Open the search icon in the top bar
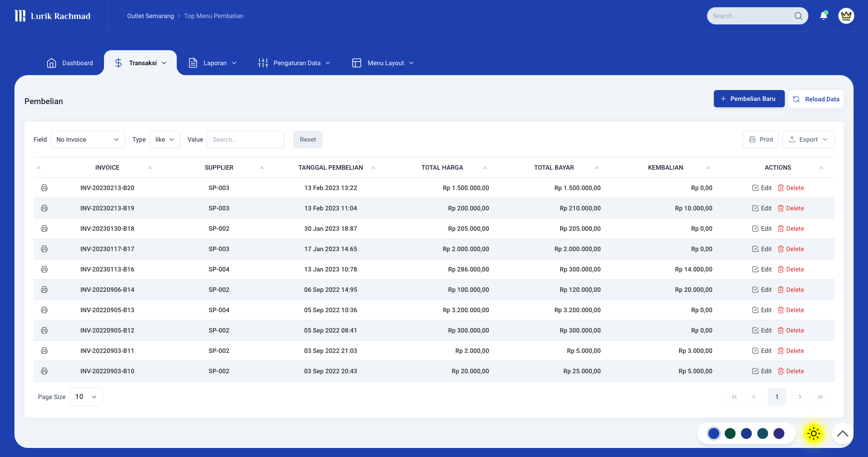Screen dimensions: 868x457 (x=799, y=16)
